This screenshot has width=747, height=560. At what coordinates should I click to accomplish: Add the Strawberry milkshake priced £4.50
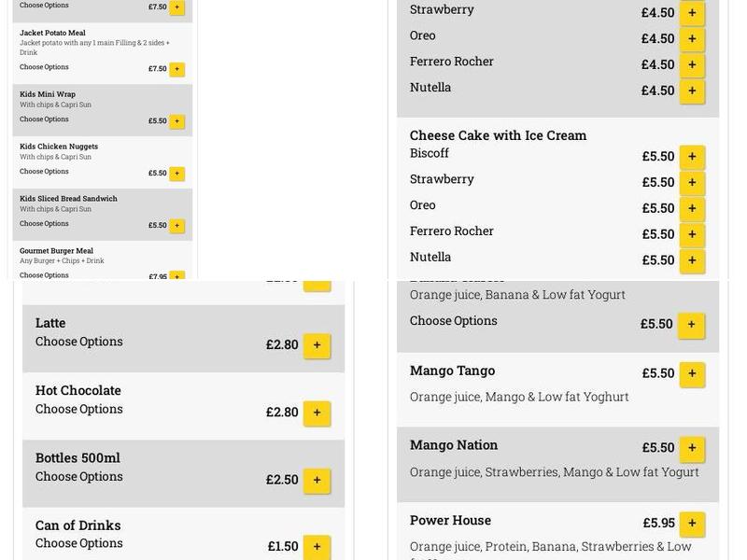691,13
